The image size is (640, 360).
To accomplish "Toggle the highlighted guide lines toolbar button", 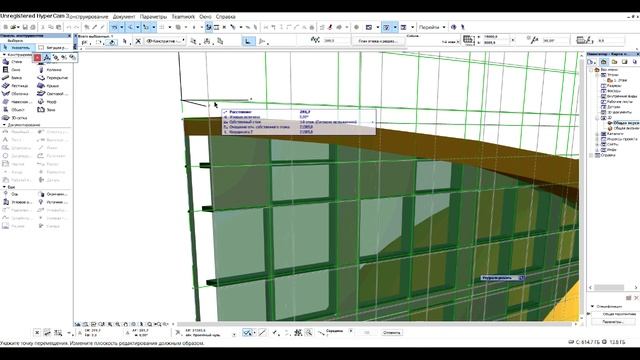I will (115, 27).
